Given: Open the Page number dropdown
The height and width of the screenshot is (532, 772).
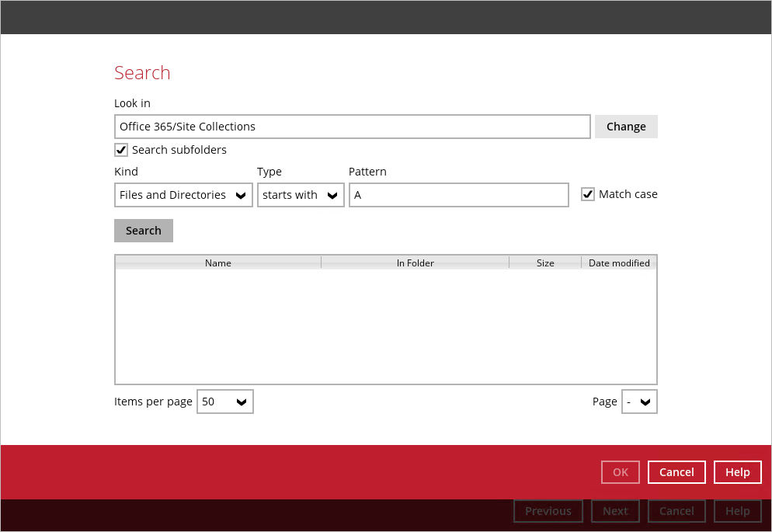Looking at the screenshot, I should coord(639,402).
